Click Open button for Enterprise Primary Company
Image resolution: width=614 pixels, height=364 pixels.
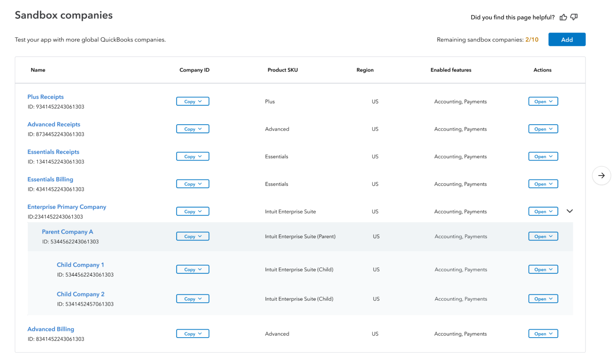click(x=543, y=211)
